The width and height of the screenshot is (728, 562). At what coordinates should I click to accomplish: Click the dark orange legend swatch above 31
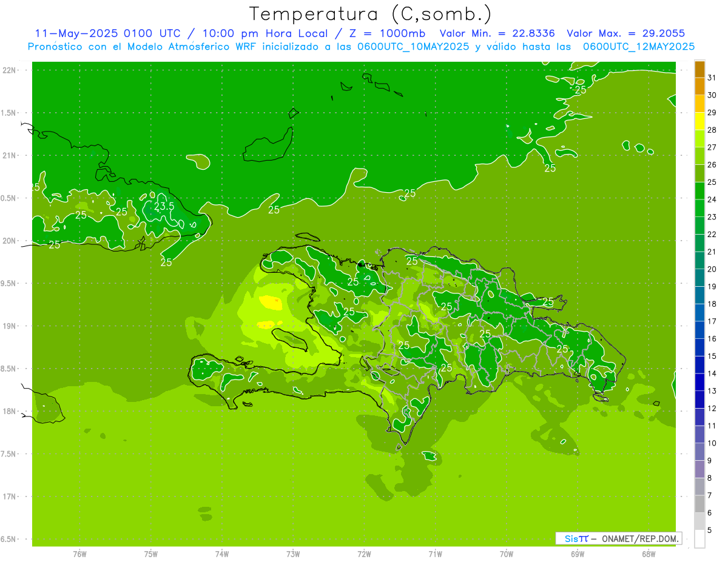(x=699, y=69)
